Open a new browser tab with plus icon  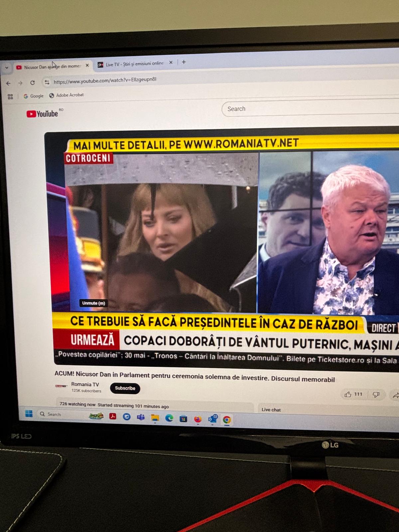[184, 62]
